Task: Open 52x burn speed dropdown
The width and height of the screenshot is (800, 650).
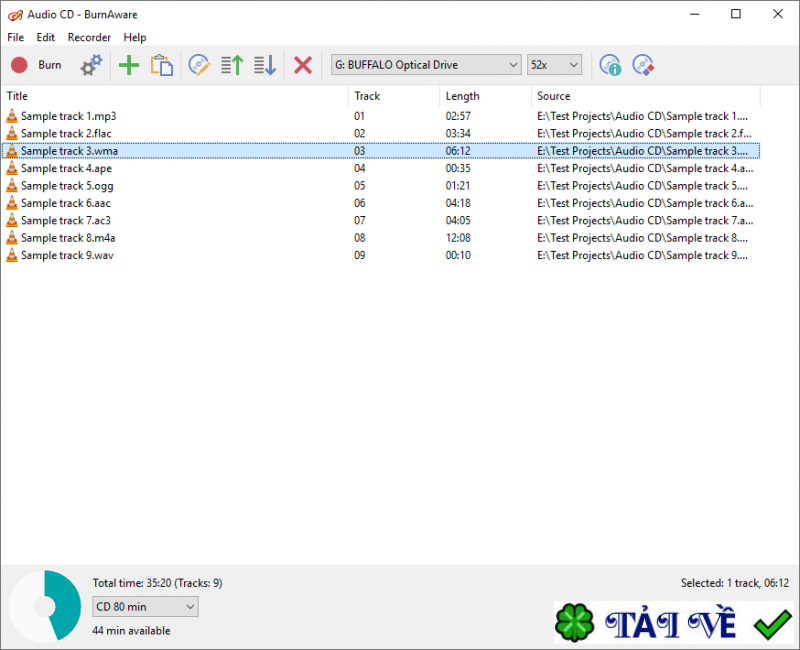Action: click(554, 65)
